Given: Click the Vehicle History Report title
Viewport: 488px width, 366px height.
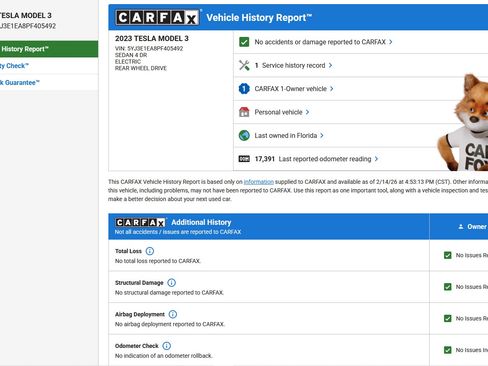Looking at the screenshot, I should 259,17.
